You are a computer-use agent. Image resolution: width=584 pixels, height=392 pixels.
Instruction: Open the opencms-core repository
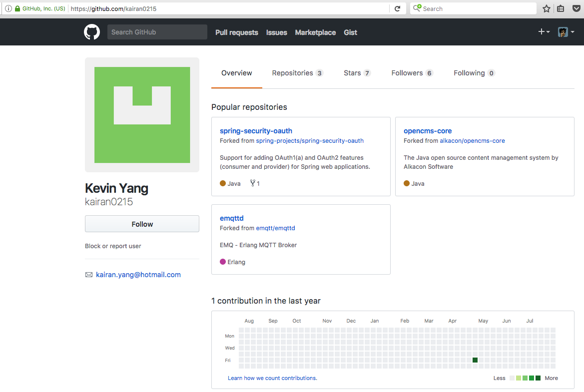pos(428,131)
